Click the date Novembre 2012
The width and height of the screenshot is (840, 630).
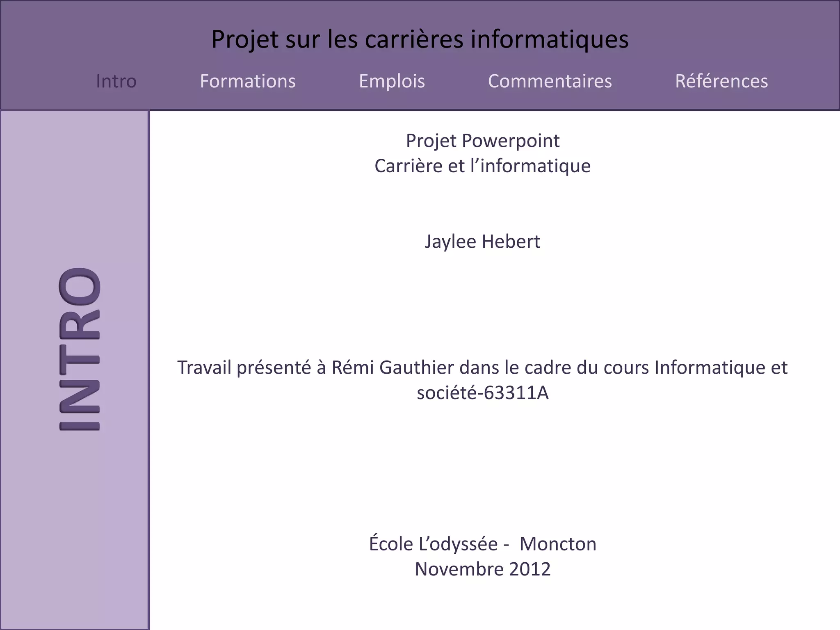[482, 569]
